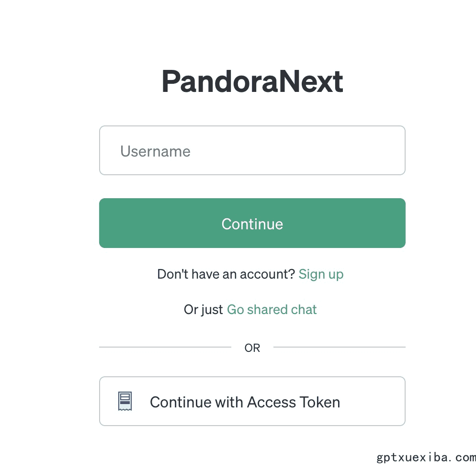The height and width of the screenshot is (473, 476).
Task: Click the gptxuexiba.com watermark text
Action: (426, 457)
